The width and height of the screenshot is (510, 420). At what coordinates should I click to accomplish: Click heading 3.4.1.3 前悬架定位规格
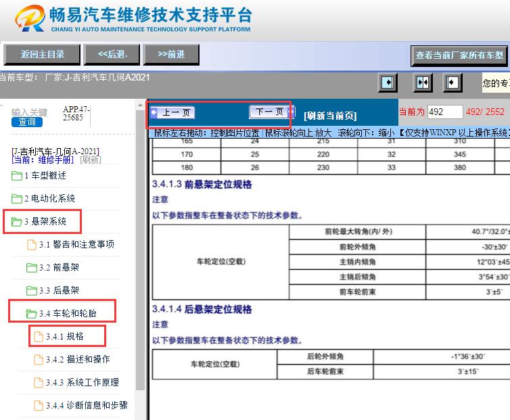(202, 185)
